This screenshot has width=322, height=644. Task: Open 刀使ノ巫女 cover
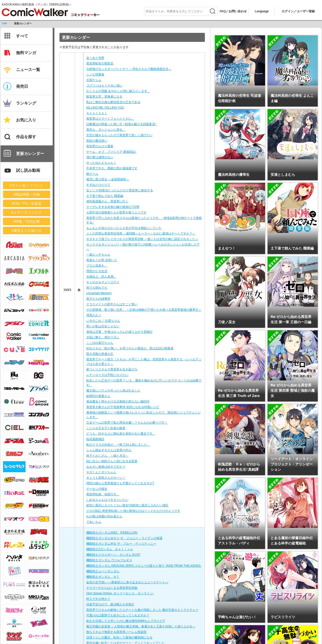point(240,292)
